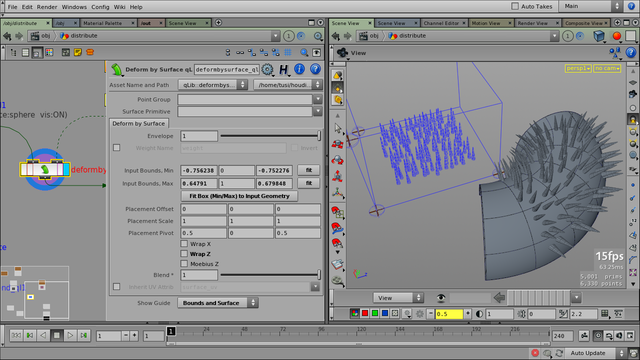This screenshot has width=640, height=360.
Task: Select the Deform by Surface parameter tab
Action: [x=139, y=123]
